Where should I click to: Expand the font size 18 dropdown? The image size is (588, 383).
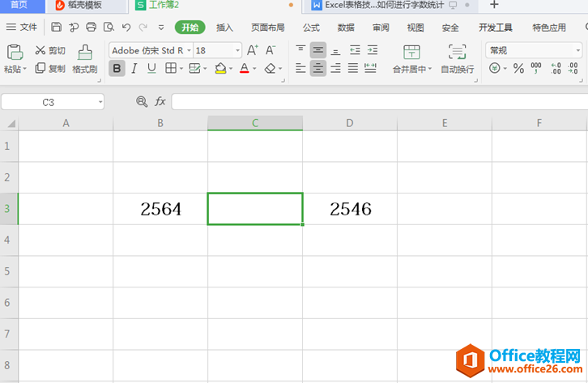point(238,50)
